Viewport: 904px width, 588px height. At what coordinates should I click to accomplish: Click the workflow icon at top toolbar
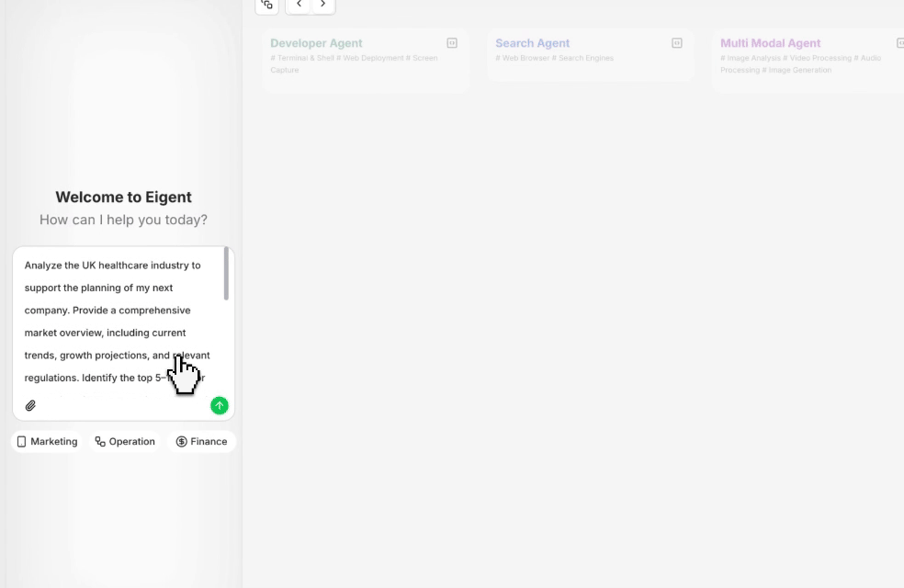(267, 5)
